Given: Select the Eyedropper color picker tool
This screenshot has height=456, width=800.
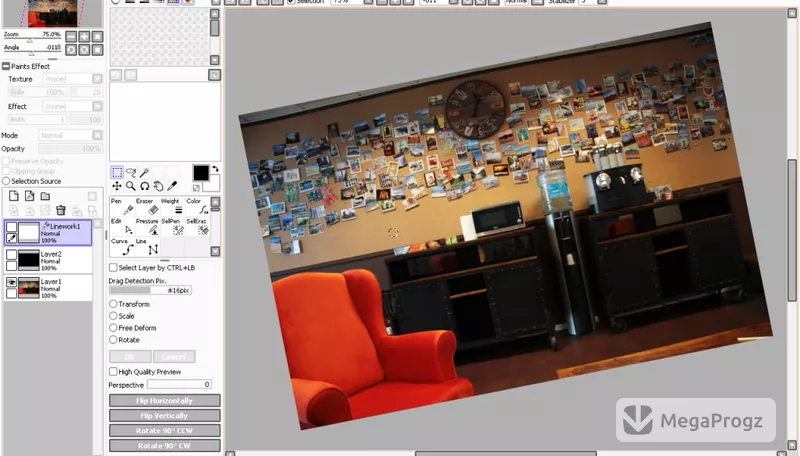Looking at the screenshot, I should tap(172, 186).
